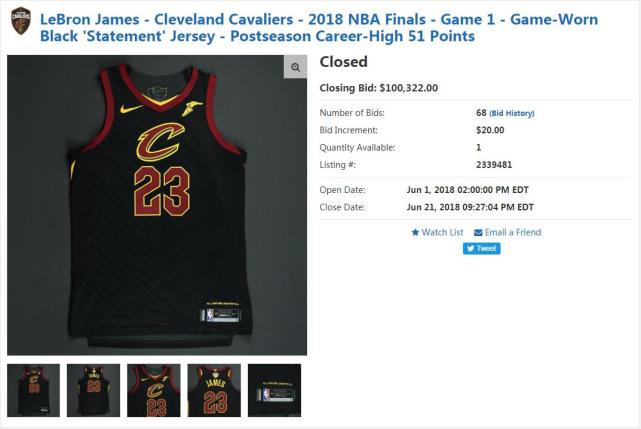Viewport: 641px width, 429px height.
Task: Add listing to Watch List
Action: click(x=437, y=232)
